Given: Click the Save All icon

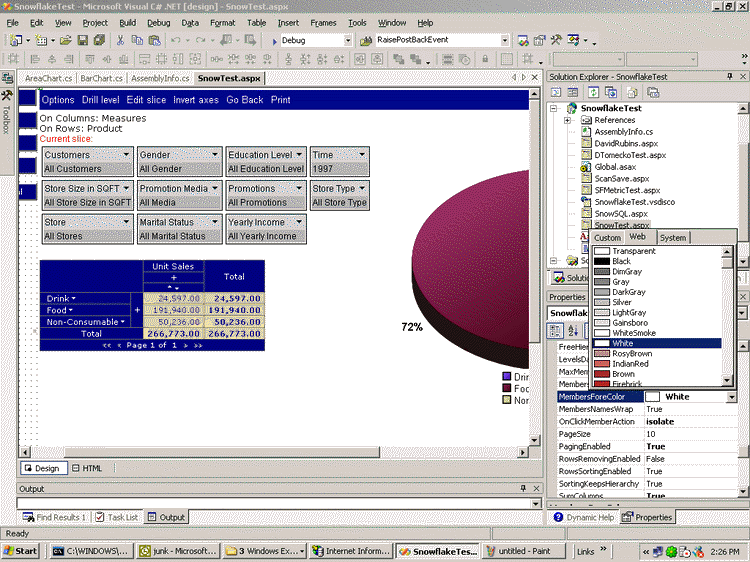Looking at the screenshot, I should click(x=99, y=41).
